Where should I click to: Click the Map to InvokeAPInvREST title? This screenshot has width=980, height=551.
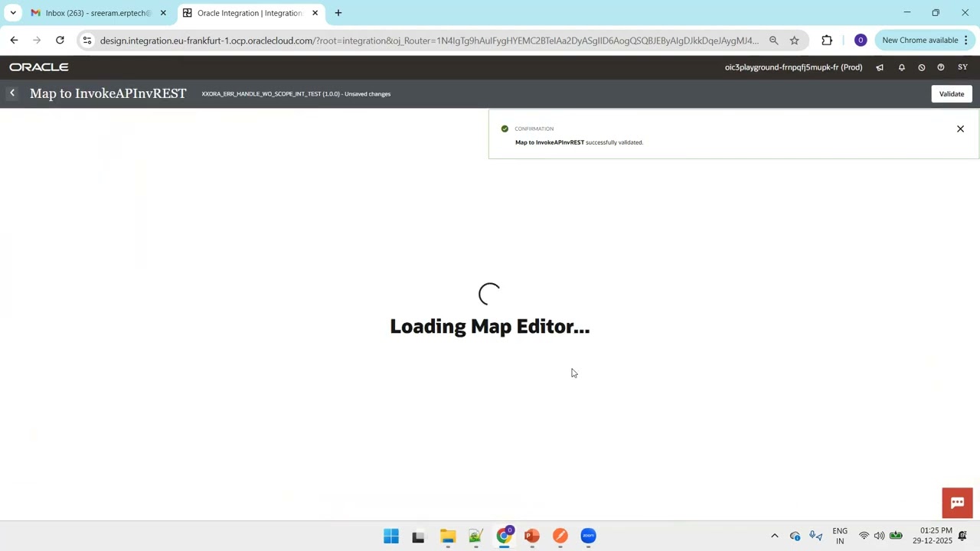pos(108,93)
